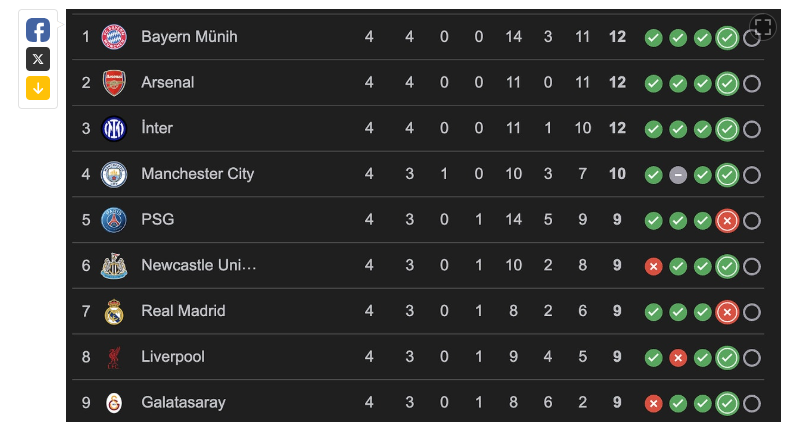This screenshot has height=434, width=804.
Task: Click the yellow download arrow icon
Action: tap(38, 88)
